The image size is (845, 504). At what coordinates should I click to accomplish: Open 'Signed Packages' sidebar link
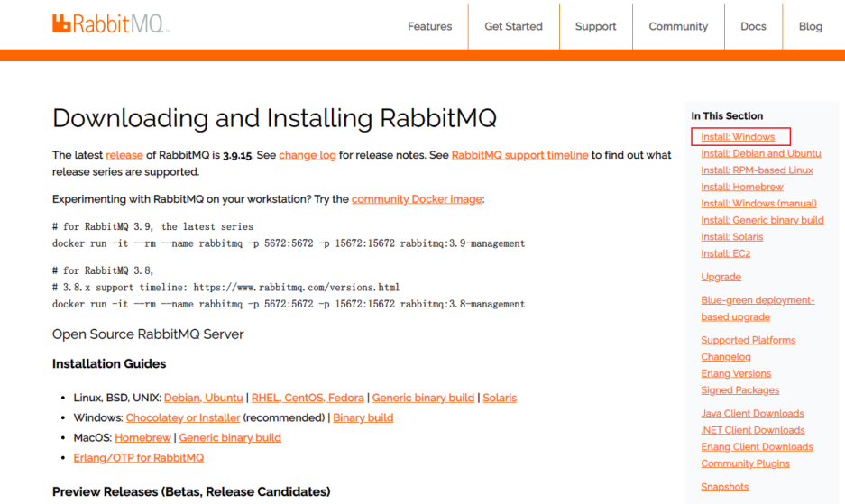coord(739,390)
